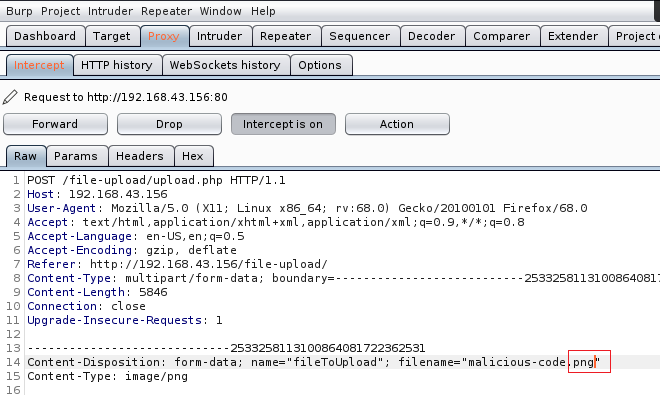Viewport: 660px width, 395px height.
Task: Open the Window menu
Action: [x=221, y=11]
